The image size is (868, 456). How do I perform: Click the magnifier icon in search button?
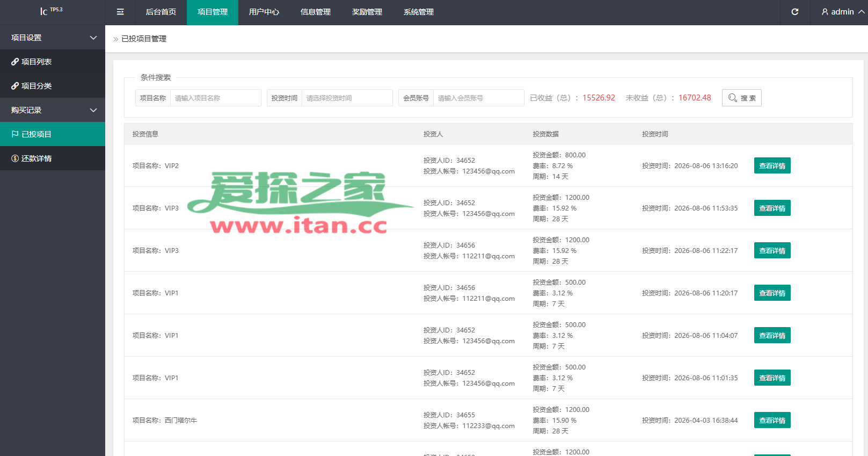click(x=732, y=98)
